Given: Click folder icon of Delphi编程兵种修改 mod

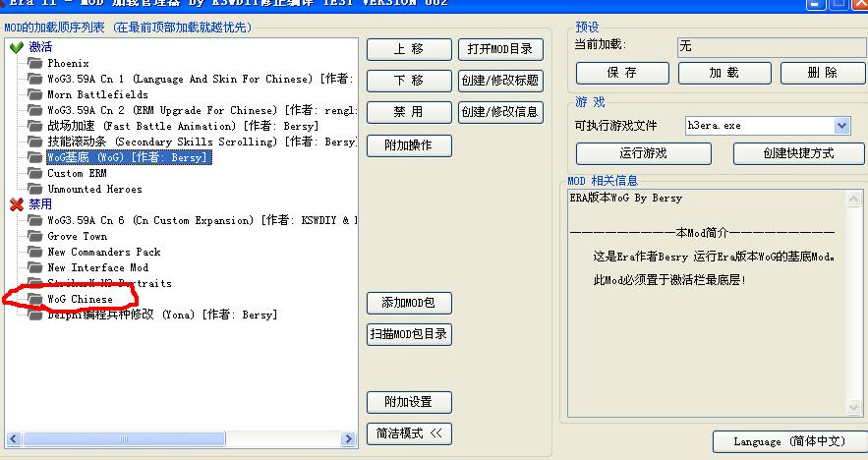Looking at the screenshot, I should tap(35, 315).
